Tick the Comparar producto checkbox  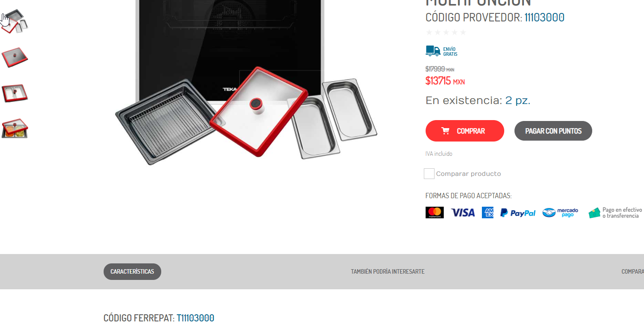coord(429,174)
